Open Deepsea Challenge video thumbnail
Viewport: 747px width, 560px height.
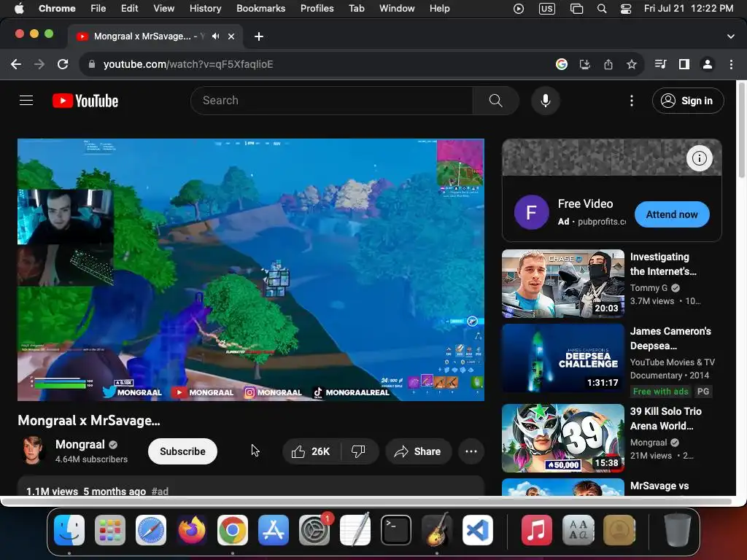pos(562,358)
